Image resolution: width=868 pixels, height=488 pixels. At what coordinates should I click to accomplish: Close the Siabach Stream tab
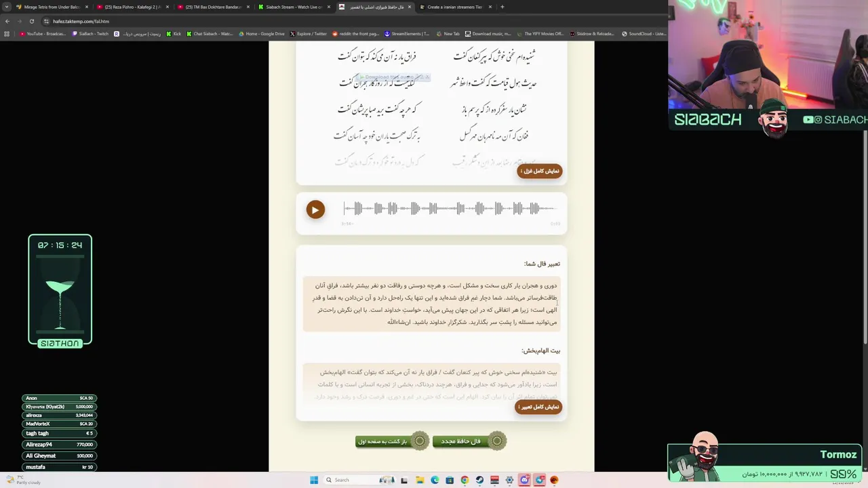(329, 7)
